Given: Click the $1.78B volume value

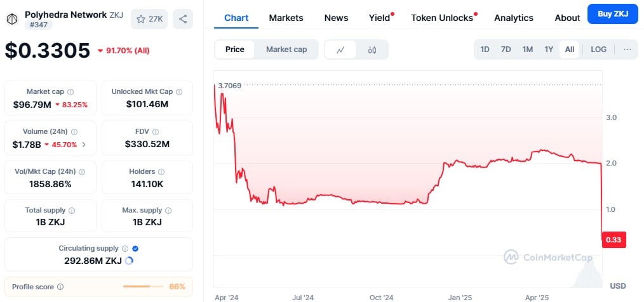Looking at the screenshot, I should [27, 145].
